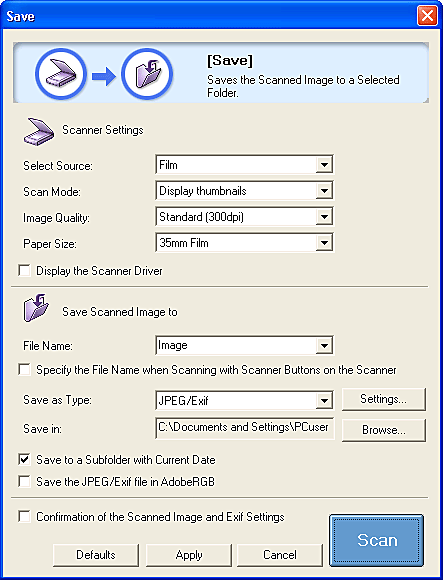
Task: Click the save-to-folder icon in the banner
Action: point(147,74)
